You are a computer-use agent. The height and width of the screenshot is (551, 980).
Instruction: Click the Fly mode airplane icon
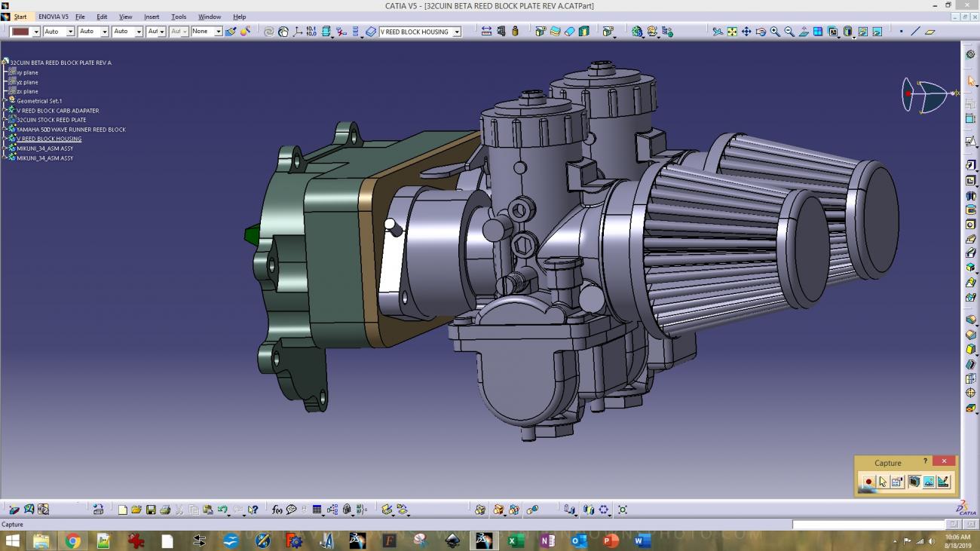click(718, 32)
